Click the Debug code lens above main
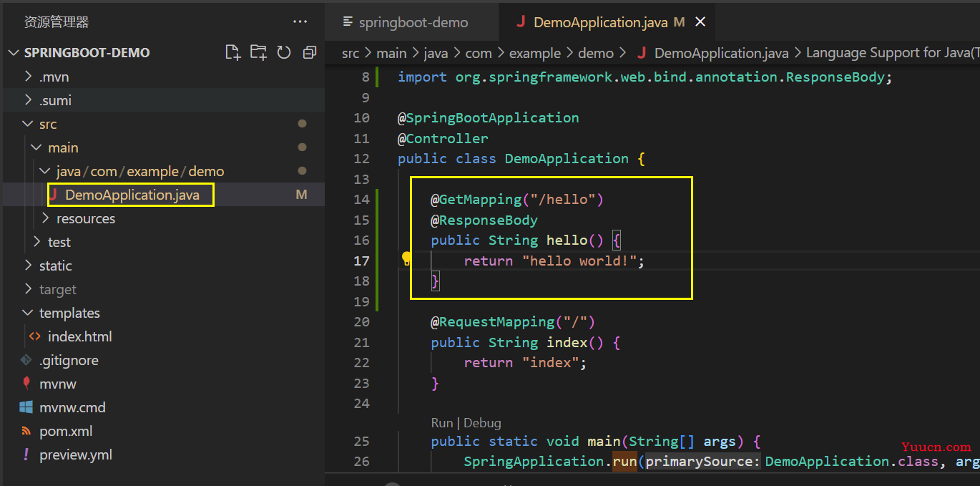Screen dimensions: 980x486 [x=482, y=423]
